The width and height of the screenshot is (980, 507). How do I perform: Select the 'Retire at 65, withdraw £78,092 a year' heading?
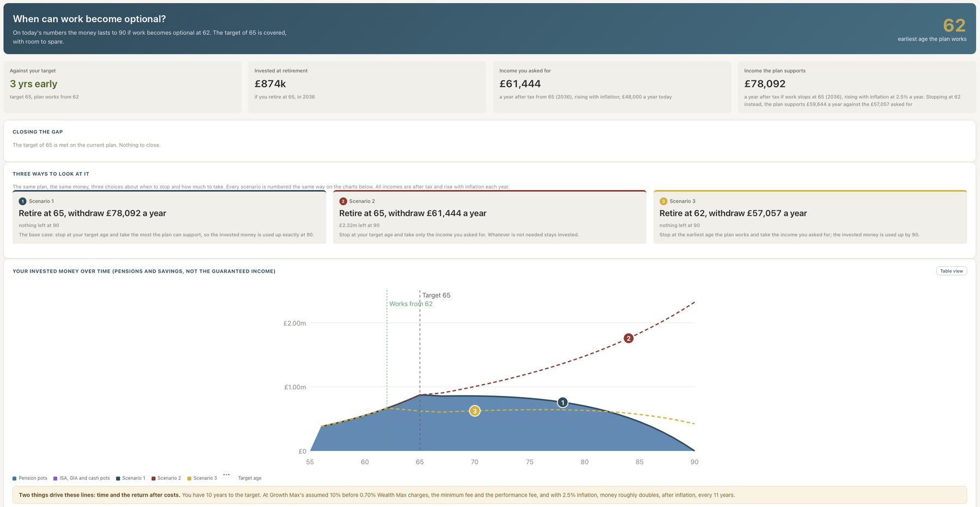(93, 213)
